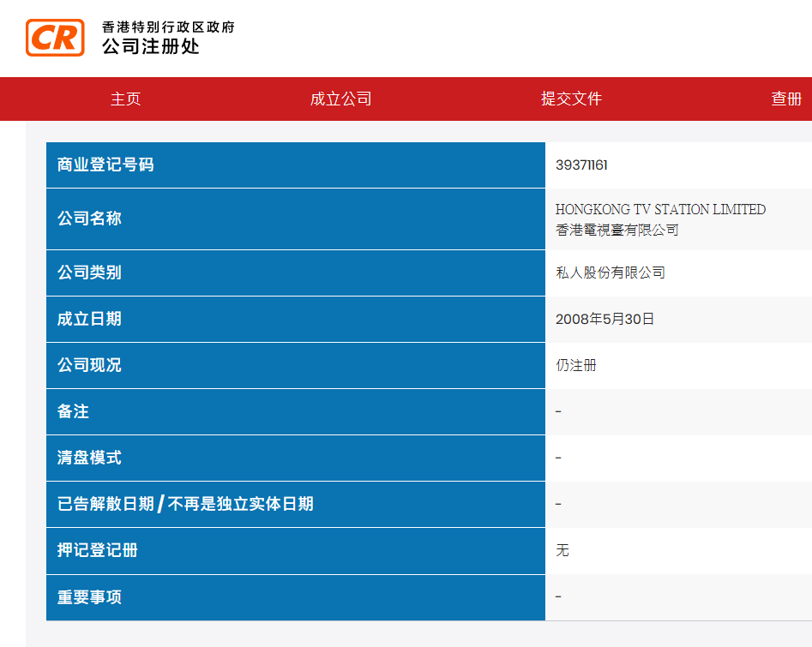Click the 押记登记册 row label

97,550
